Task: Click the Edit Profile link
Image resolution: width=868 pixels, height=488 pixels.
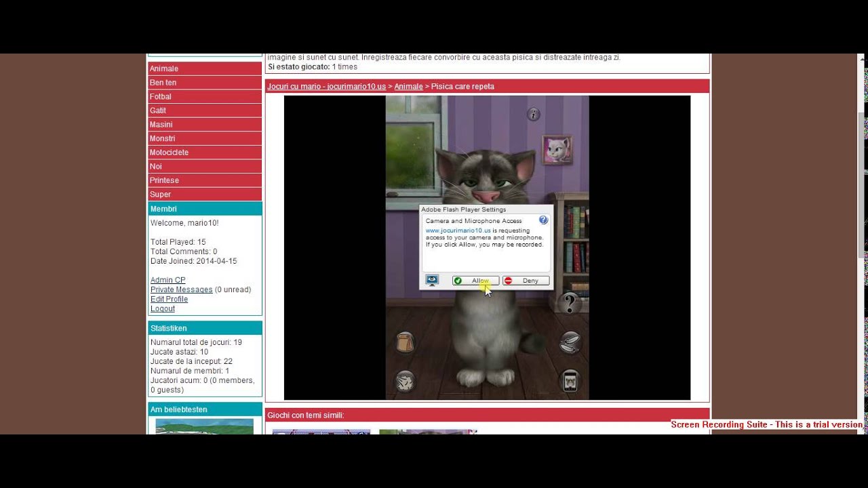Action: point(169,299)
